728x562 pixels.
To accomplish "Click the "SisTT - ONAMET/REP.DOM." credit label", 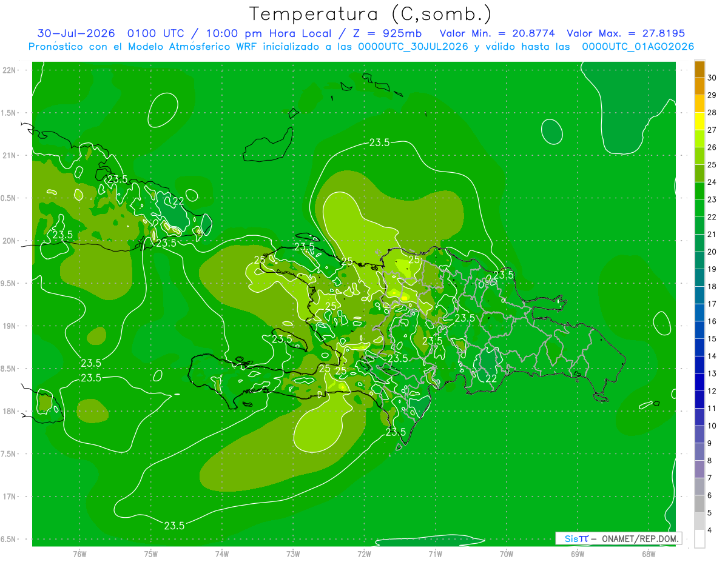I will pyautogui.click(x=619, y=538).
